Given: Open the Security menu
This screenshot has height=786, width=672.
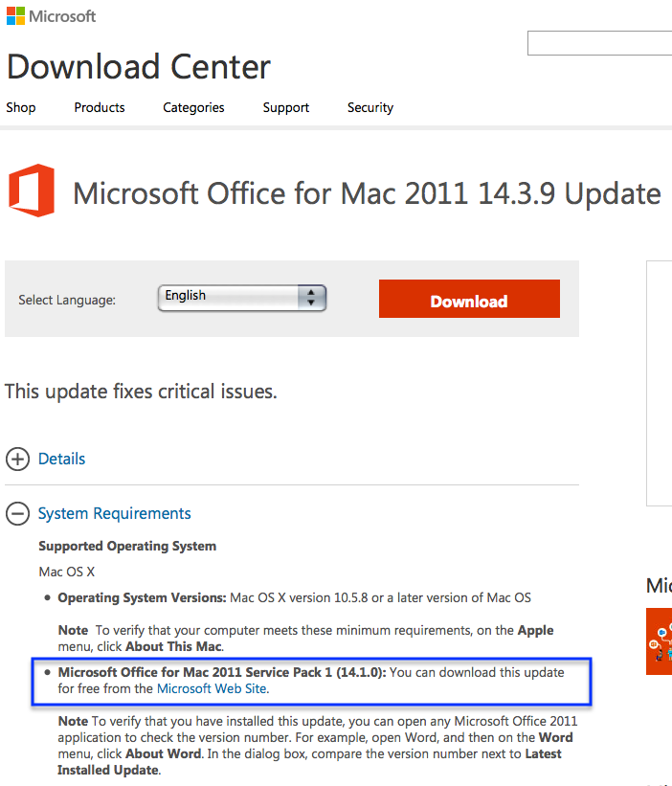Looking at the screenshot, I should tap(370, 107).
